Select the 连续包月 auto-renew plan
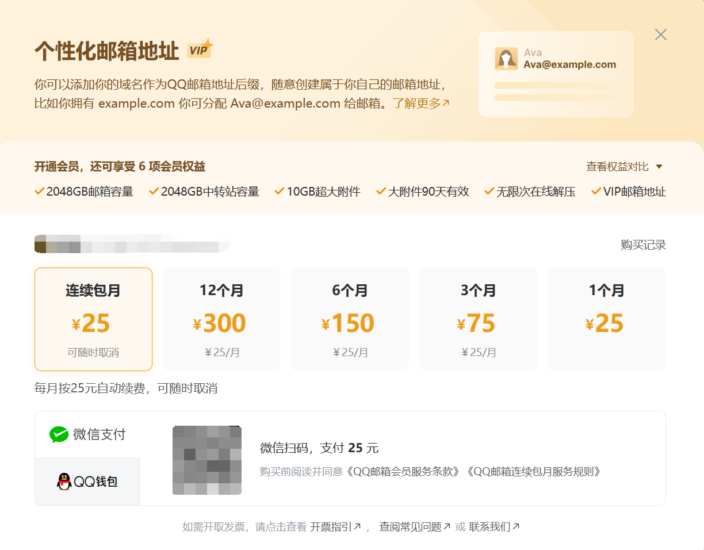 [94, 319]
